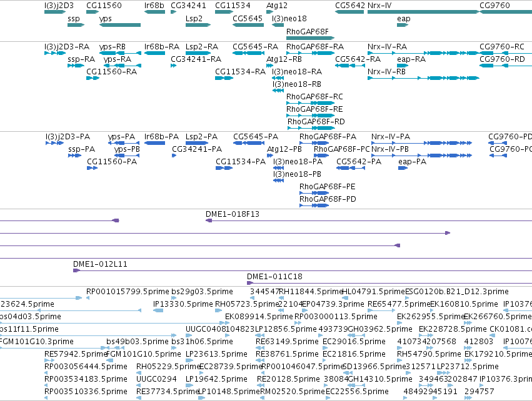The height and width of the screenshot is (401, 532).
Task: Open BAC clone DME1-011C18 label
Action: tap(274, 277)
